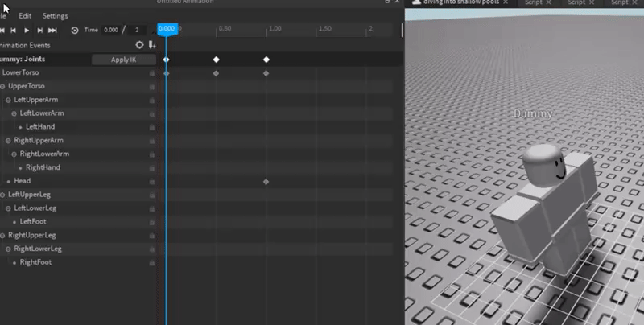The image size is (644, 325).
Task: Click the Dummy name label in viewport
Action: 533,113
